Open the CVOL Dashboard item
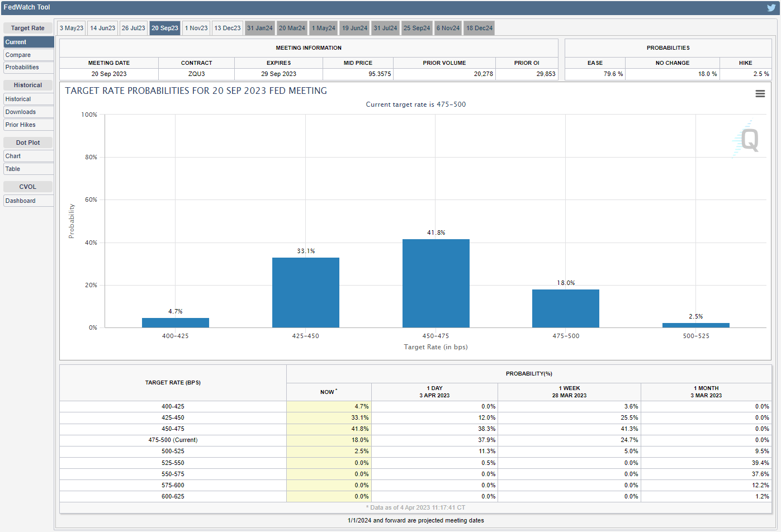 [29, 201]
